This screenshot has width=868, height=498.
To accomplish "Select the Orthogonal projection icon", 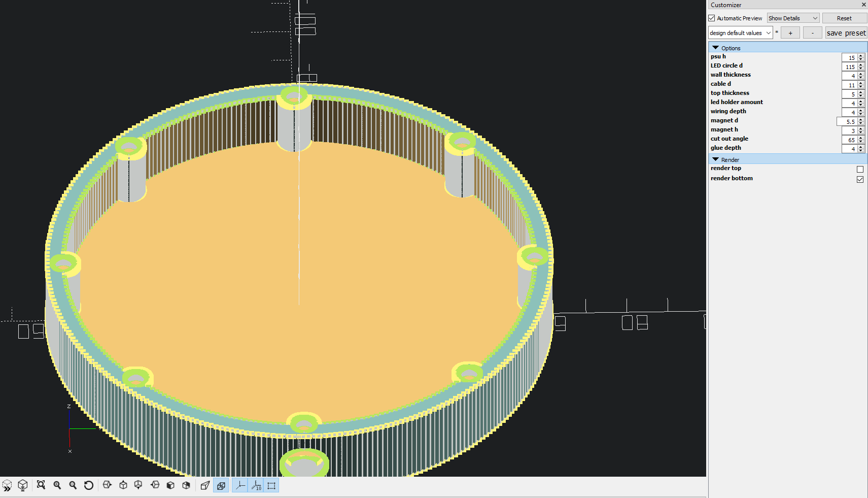I will pos(221,485).
